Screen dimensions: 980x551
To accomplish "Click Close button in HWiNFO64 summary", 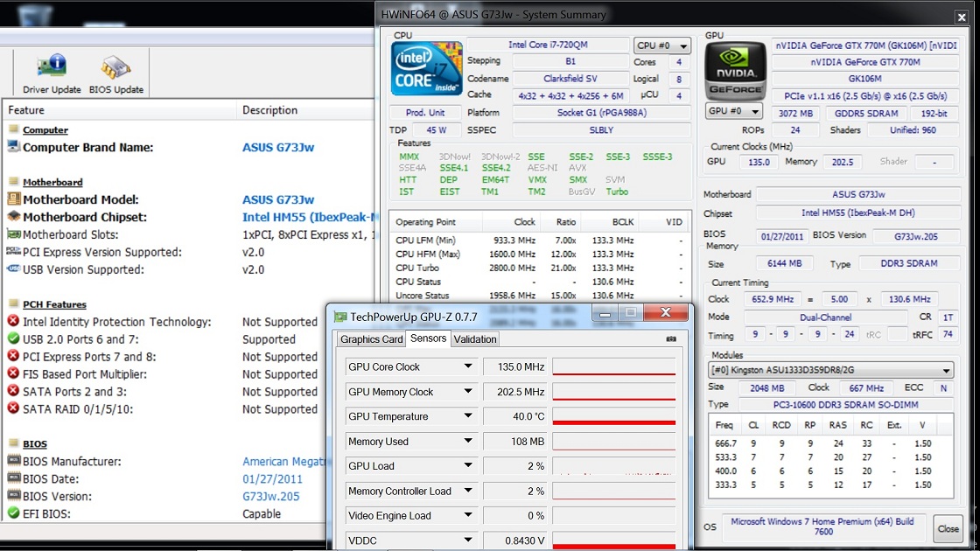I will point(948,528).
